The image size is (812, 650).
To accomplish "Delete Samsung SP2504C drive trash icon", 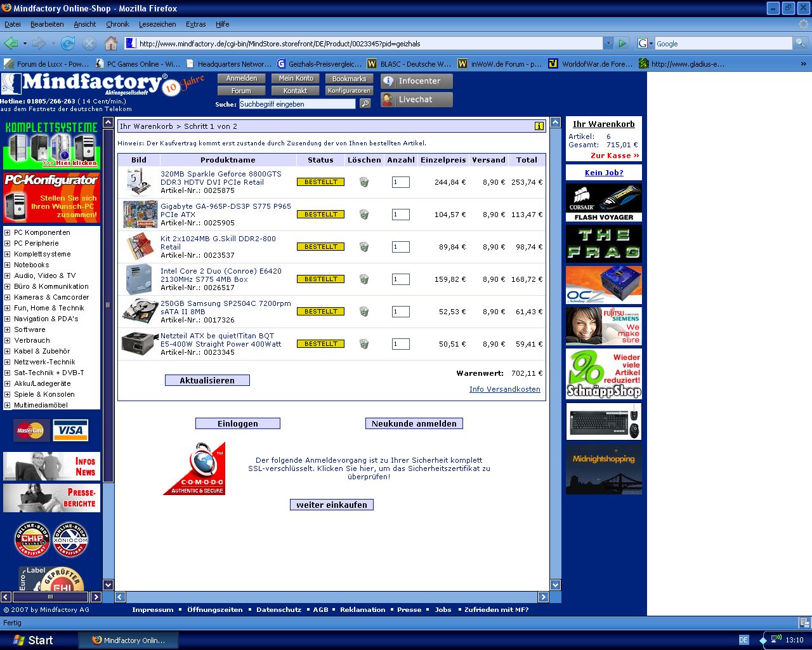I will 364,312.
